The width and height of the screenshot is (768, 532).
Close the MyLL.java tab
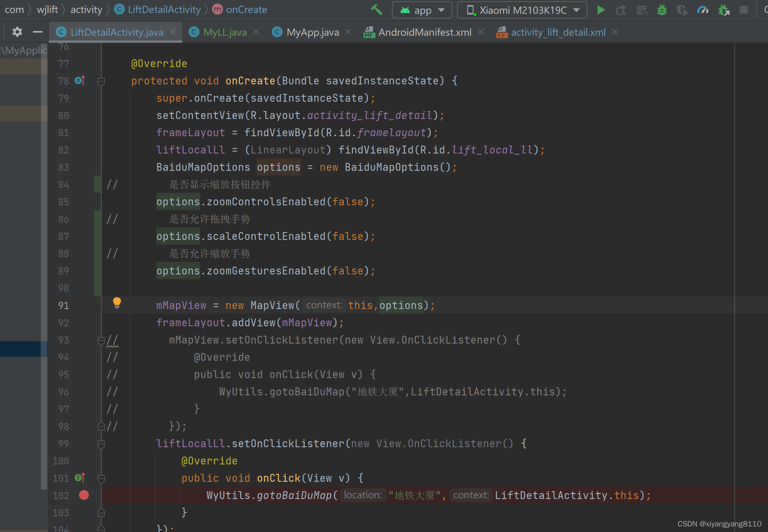(256, 32)
